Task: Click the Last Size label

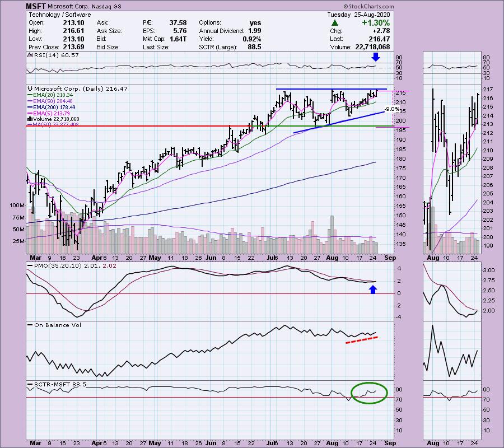Action: (156, 47)
